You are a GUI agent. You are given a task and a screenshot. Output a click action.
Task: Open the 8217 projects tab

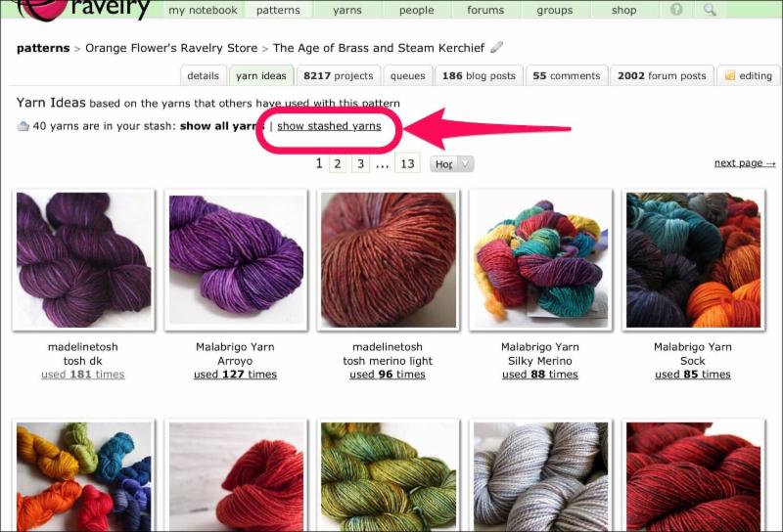pos(338,76)
